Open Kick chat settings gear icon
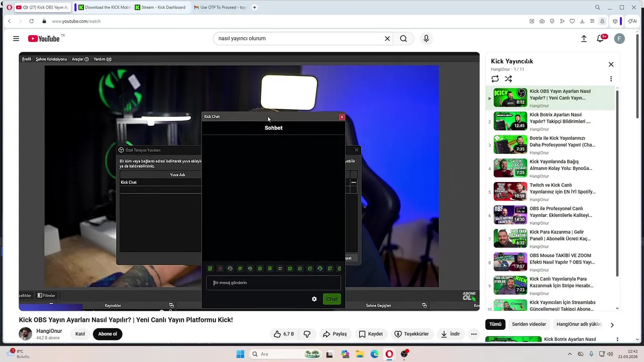This screenshot has width=644, height=362. click(314, 299)
